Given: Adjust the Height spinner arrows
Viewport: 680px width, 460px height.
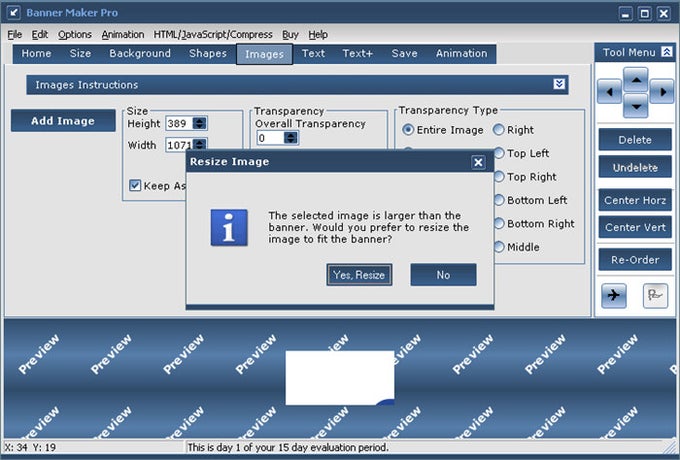Looking at the screenshot, I should (x=199, y=124).
